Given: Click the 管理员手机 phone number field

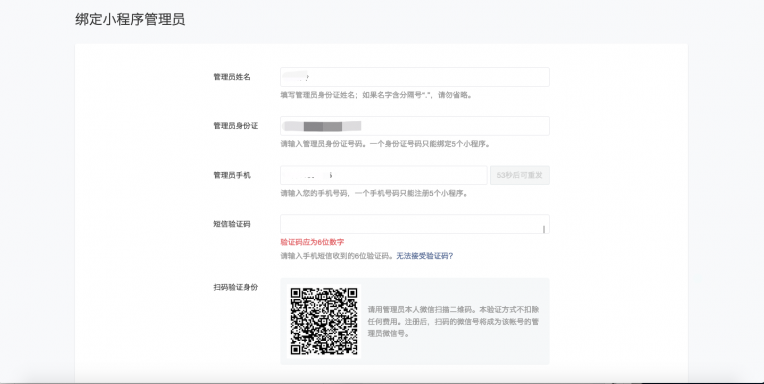Looking at the screenshot, I should [383, 175].
